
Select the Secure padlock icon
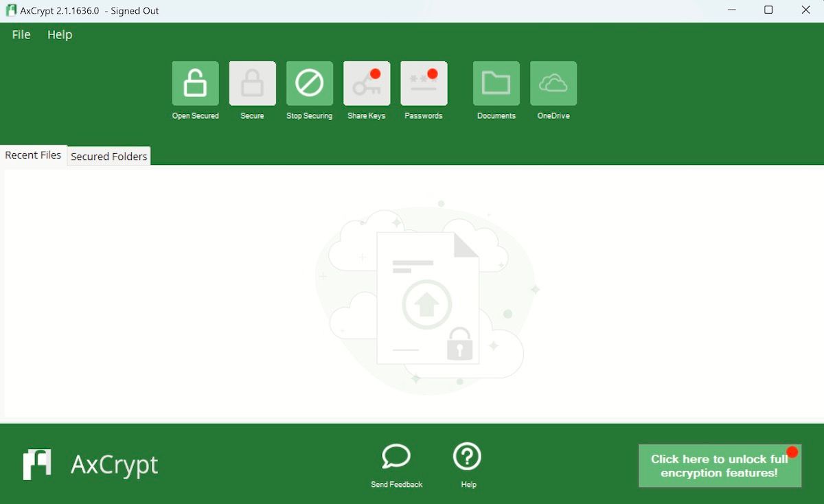(252, 82)
